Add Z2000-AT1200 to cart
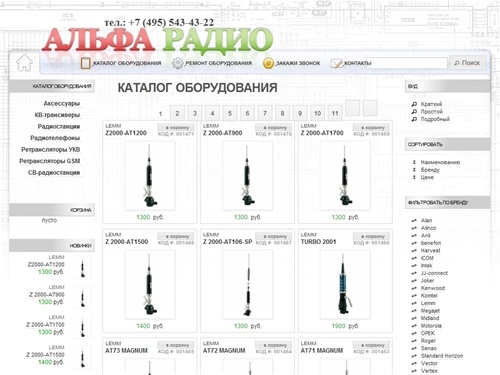Viewport: 500px width, 375px height. (x=176, y=127)
